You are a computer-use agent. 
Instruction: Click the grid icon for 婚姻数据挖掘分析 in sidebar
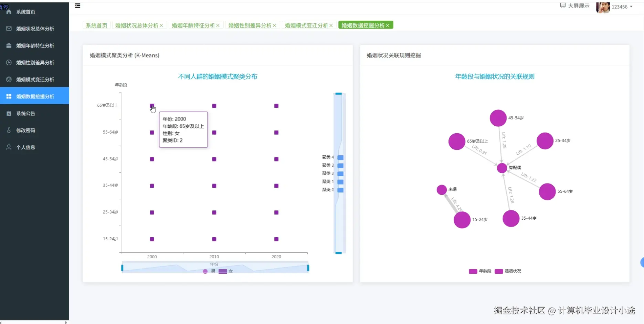tap(9, 96)
